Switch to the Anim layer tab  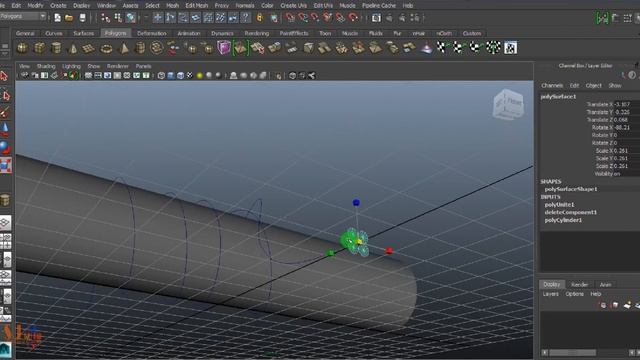[605, 284]
